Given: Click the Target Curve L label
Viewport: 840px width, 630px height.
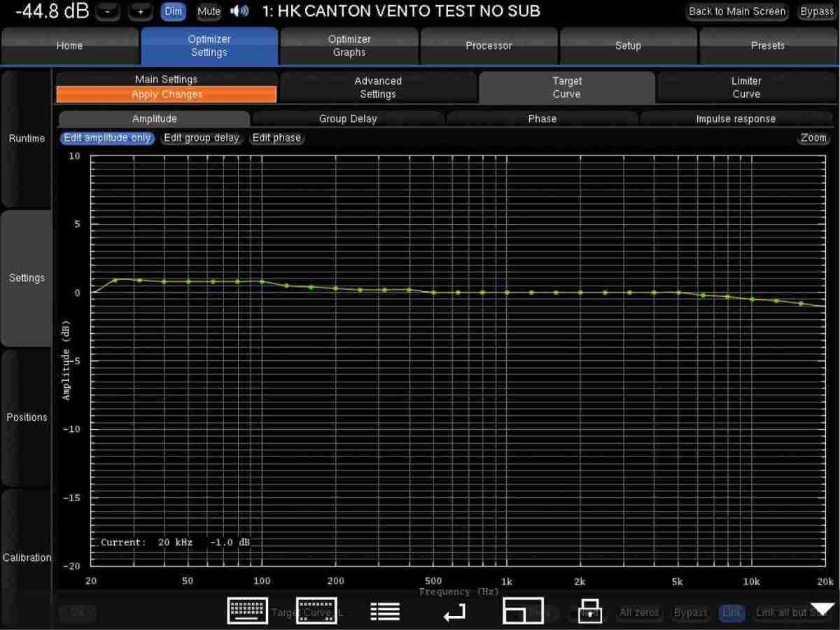Looking at the screenshot, I should tap(308, 612).
